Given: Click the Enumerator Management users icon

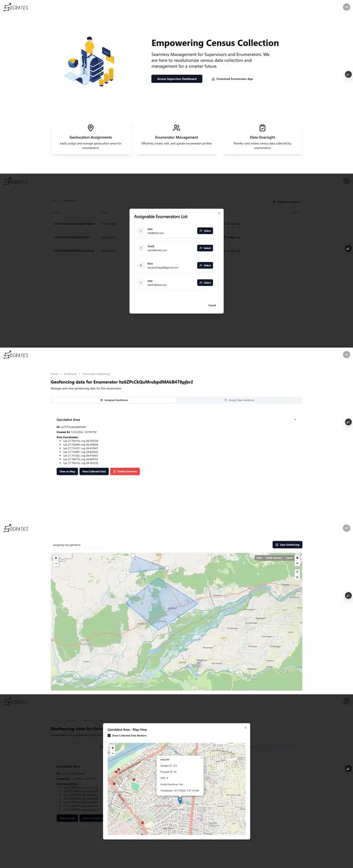Looking at the screenshot, I should (x=176, y=128).
